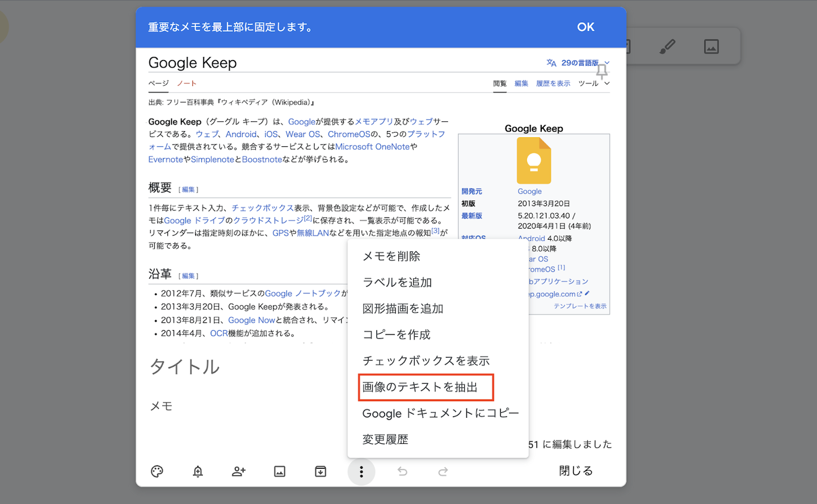
Task: Open footnote reference [2] after クラウドストレージ
Action: (x=308, y=218)
